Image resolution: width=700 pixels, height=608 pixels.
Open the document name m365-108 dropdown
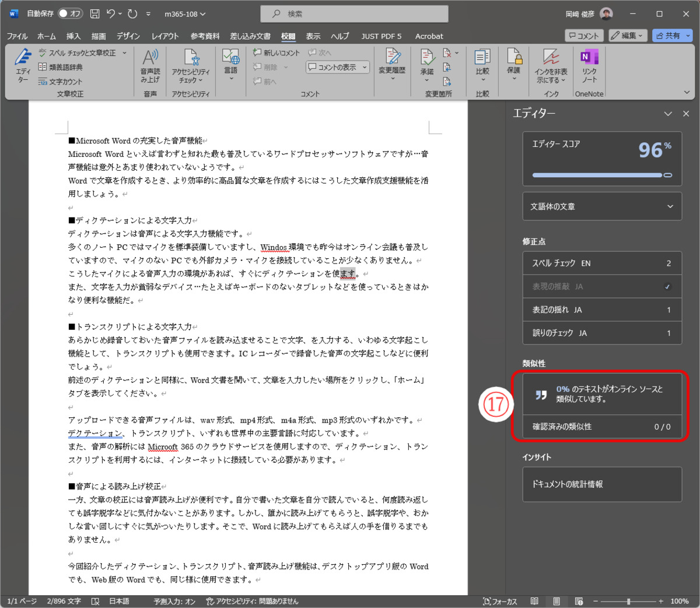(185, 14)
